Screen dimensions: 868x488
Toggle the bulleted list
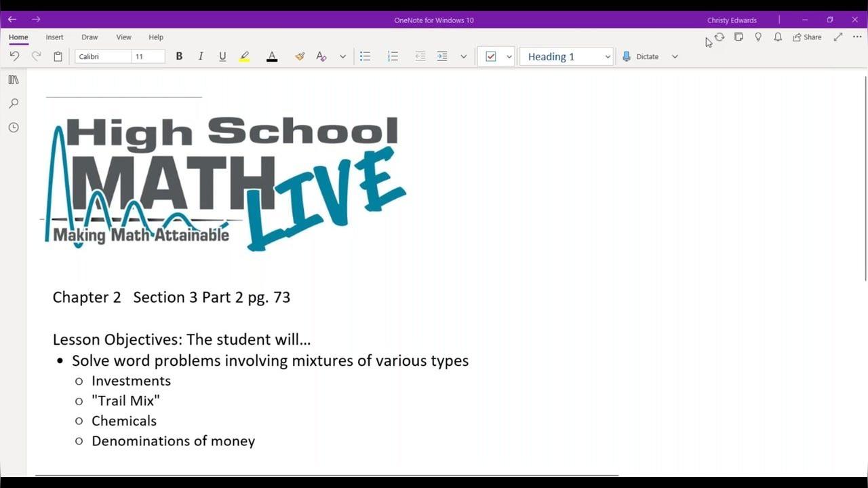(x=365, y=56)
